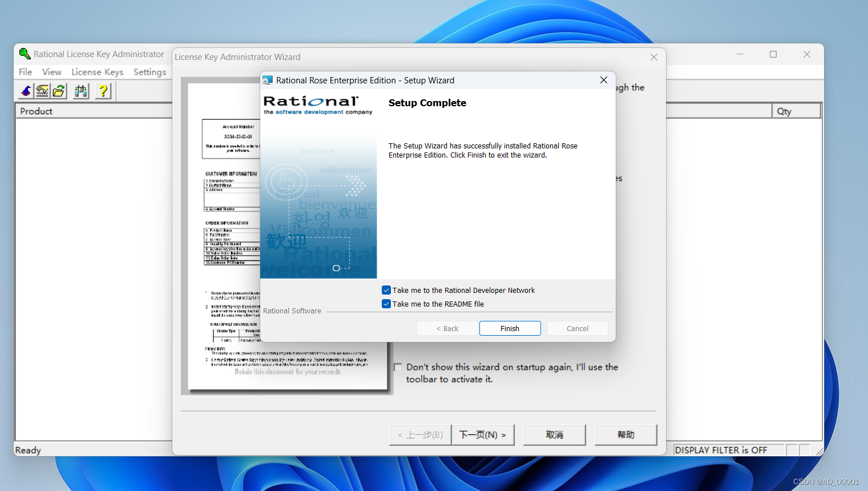This screenshot has width=868, height=491.
Task: Open the File menu
Action: (x=25, y=72)
